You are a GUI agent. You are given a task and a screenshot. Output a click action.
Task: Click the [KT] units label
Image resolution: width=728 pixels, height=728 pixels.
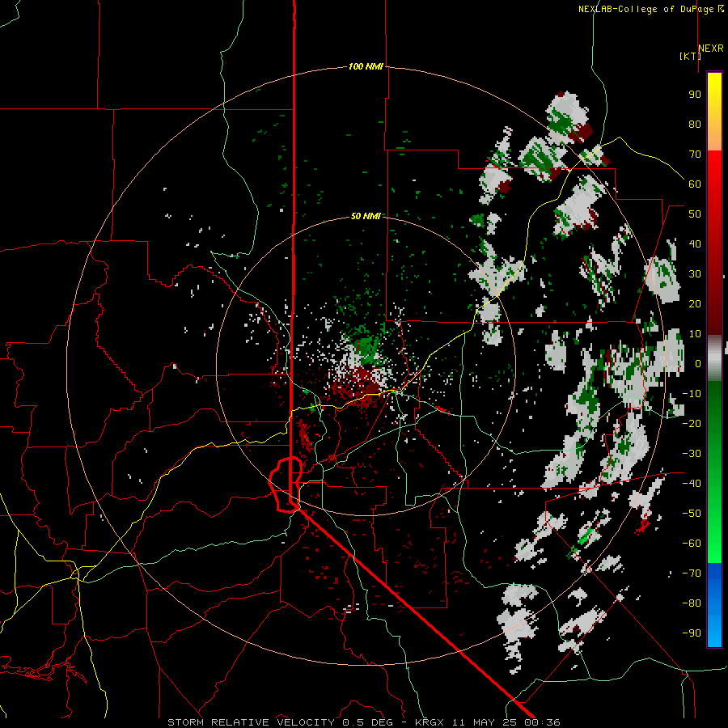click(x=691, y=56)
